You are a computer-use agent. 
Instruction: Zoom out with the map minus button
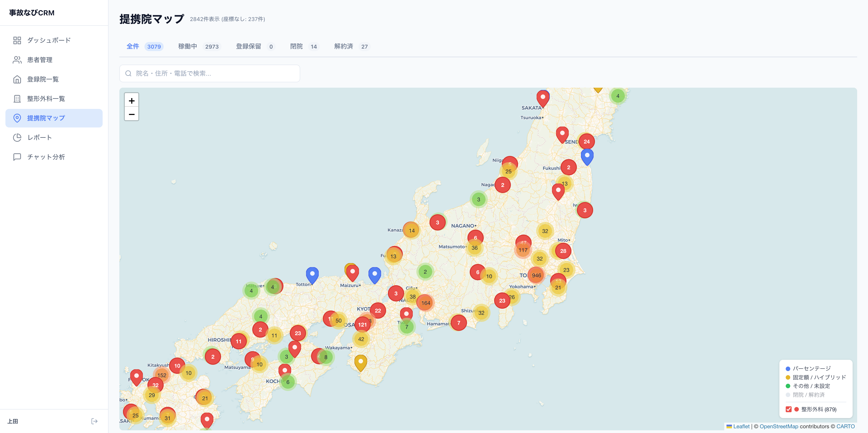coord(131,114)
